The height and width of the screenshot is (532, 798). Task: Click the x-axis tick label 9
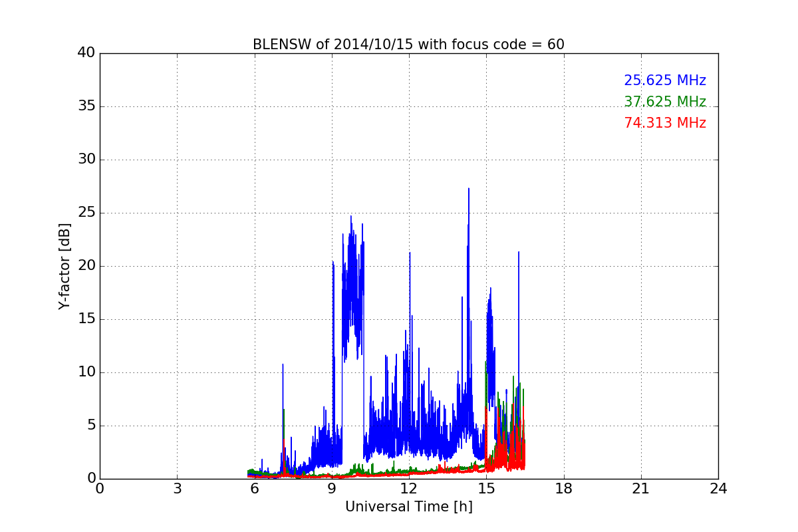tap(332, 489)
